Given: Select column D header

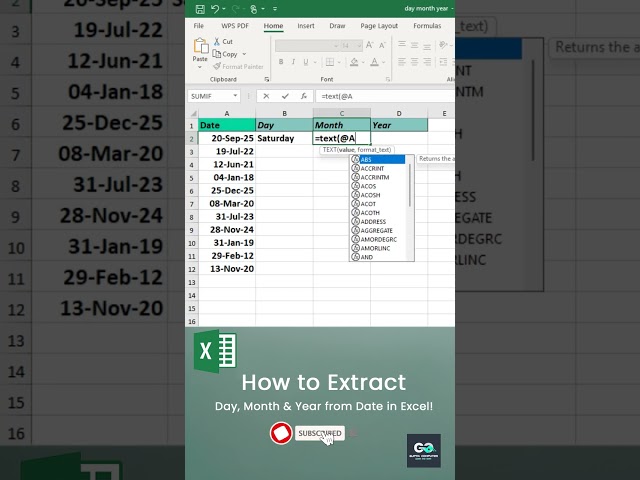Looking at the screenshot, I should click(x=399, y=113).
